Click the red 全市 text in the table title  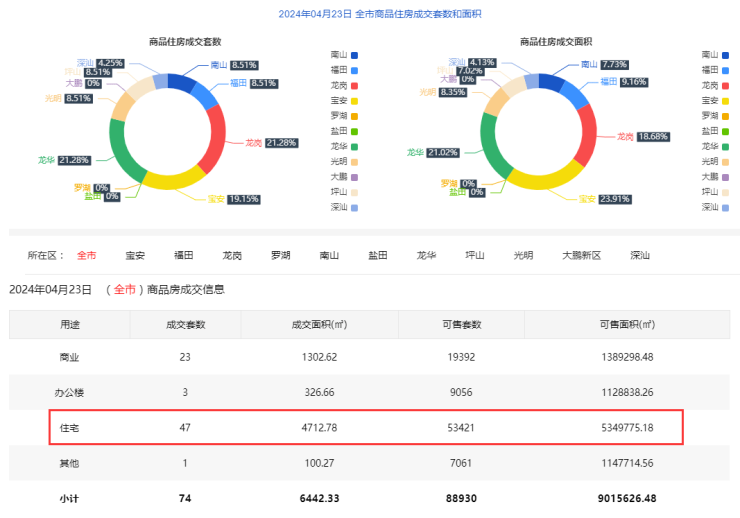125,290
